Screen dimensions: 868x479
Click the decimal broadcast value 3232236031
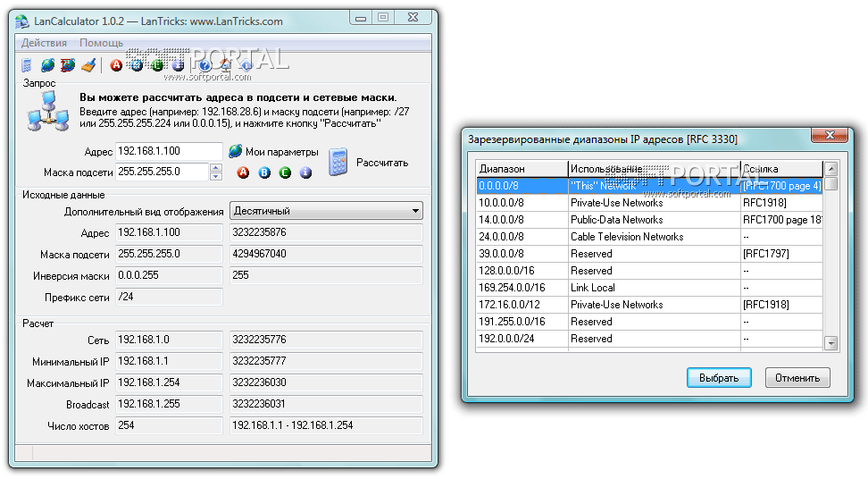pyautogui.click(x=326, y=404)
